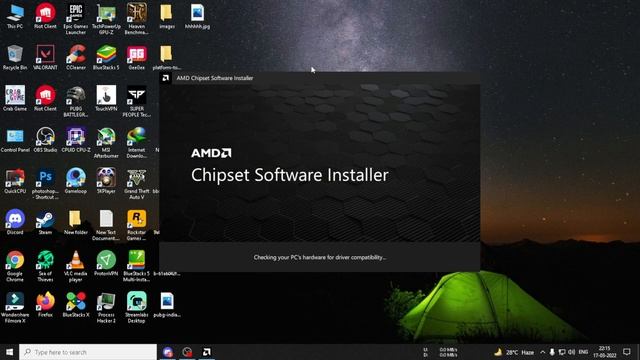Launch Grand Theft Auto V shortcut
The image size is (640, 360).
(x=136, y=184)
